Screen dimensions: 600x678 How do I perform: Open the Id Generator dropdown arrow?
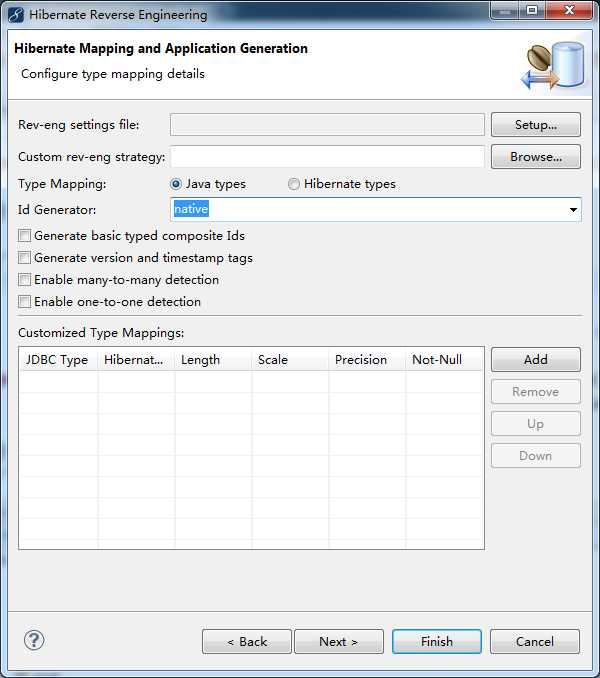pos(573,210)
